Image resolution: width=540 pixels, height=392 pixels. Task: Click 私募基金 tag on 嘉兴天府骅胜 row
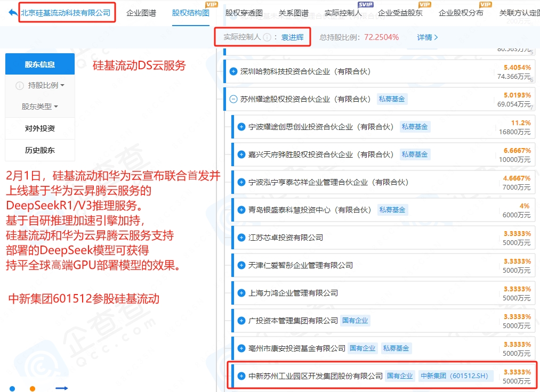[415, 154]
